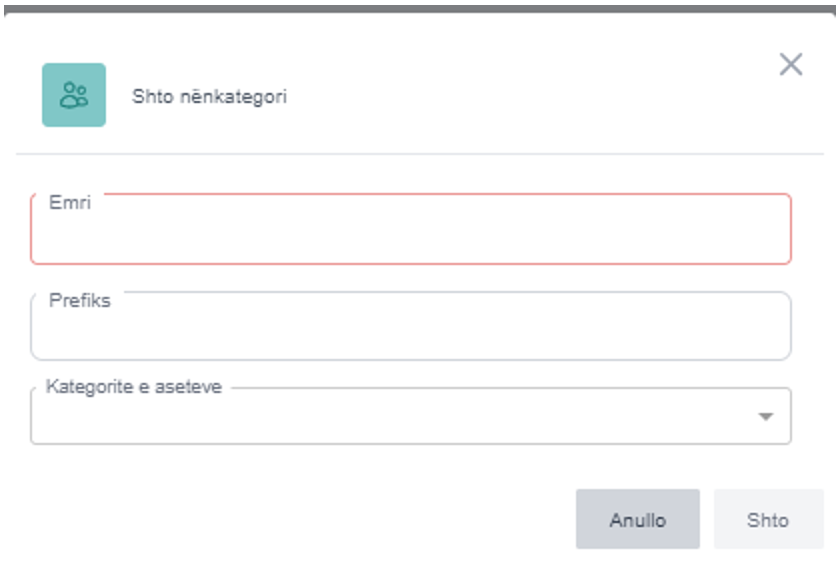Click the teal people icon in header

tap(73, 95)
